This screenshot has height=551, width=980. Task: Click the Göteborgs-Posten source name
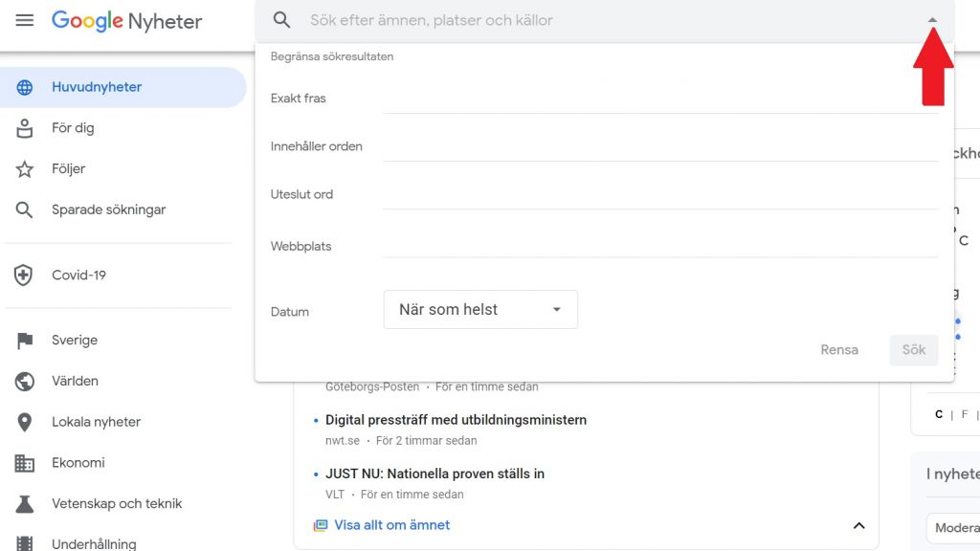[x=372, y=386]
